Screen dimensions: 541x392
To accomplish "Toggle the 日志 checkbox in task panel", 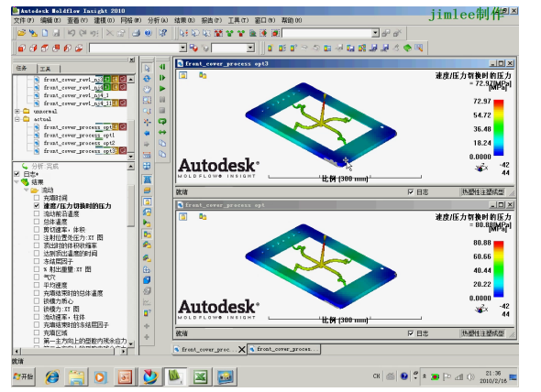I will [17, 174].
